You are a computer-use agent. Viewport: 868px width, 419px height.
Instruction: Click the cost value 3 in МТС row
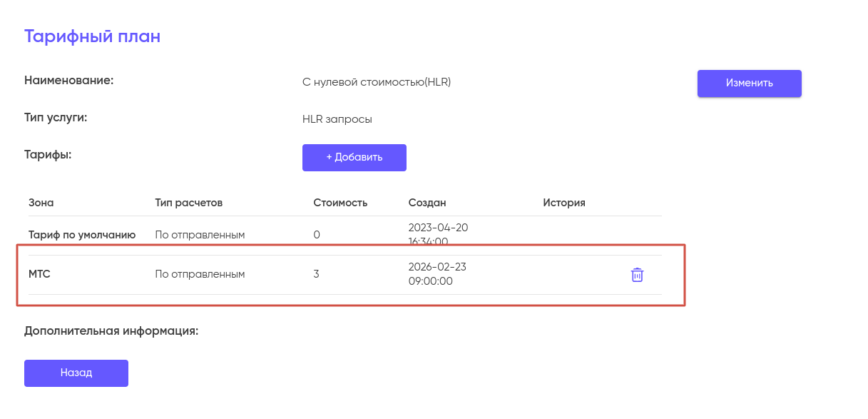316,274
